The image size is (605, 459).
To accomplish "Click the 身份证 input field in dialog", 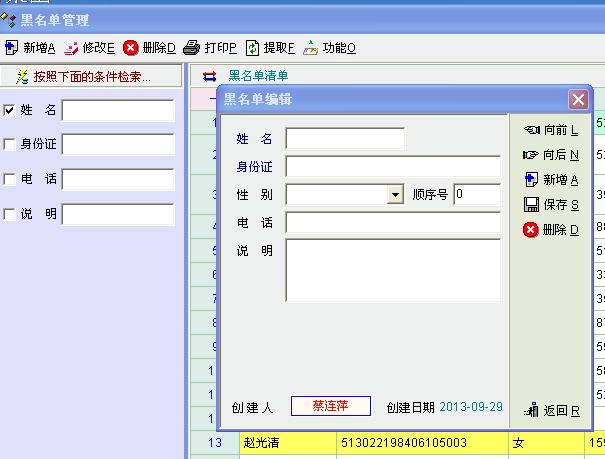I will tap(392, 167).
